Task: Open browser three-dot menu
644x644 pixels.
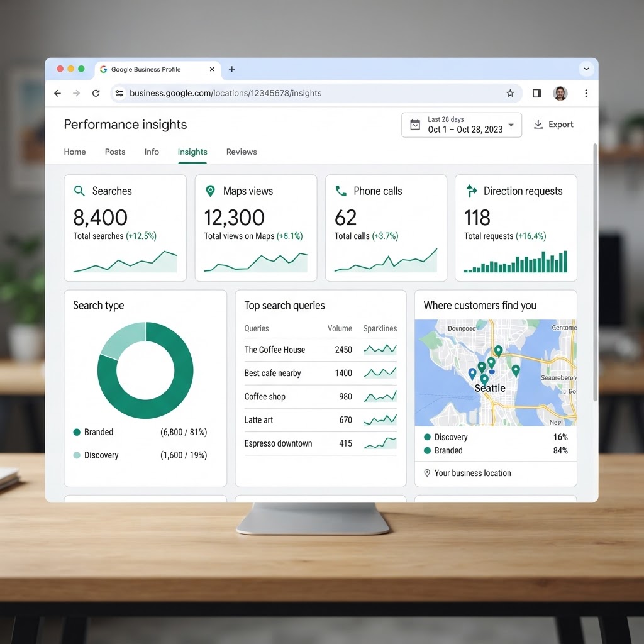Action: 586,93
